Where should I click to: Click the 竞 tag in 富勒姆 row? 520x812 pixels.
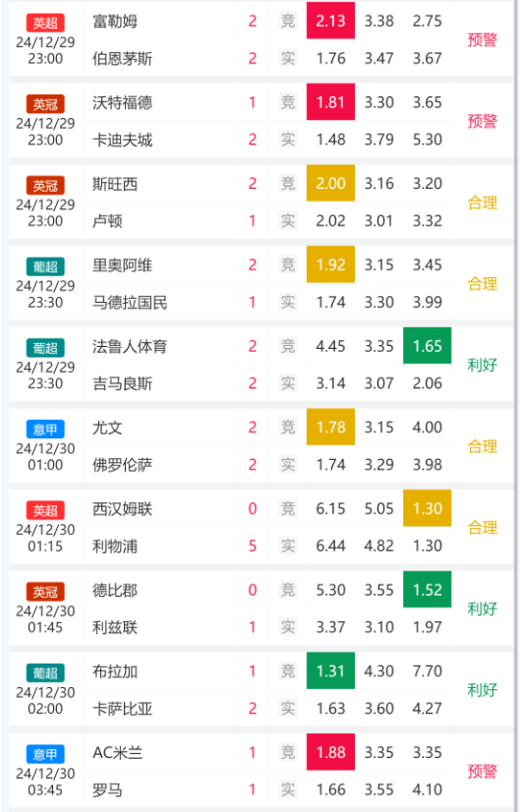(287, 21)
